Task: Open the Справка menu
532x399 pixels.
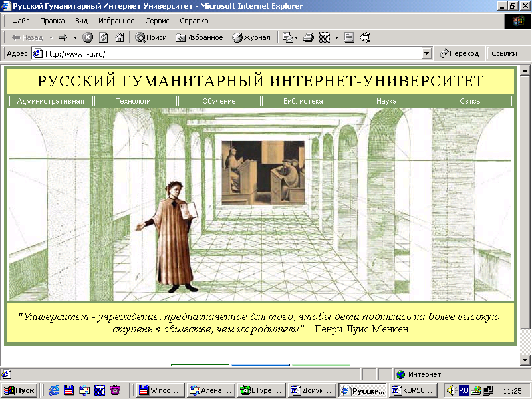Action: click(x=194, y=21)
